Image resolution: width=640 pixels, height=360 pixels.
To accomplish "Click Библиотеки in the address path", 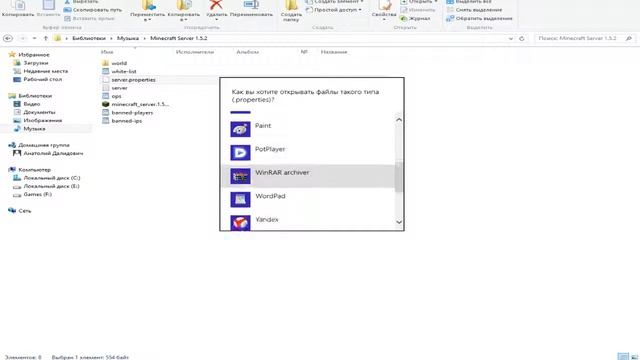I will click(x=89, y=38).
